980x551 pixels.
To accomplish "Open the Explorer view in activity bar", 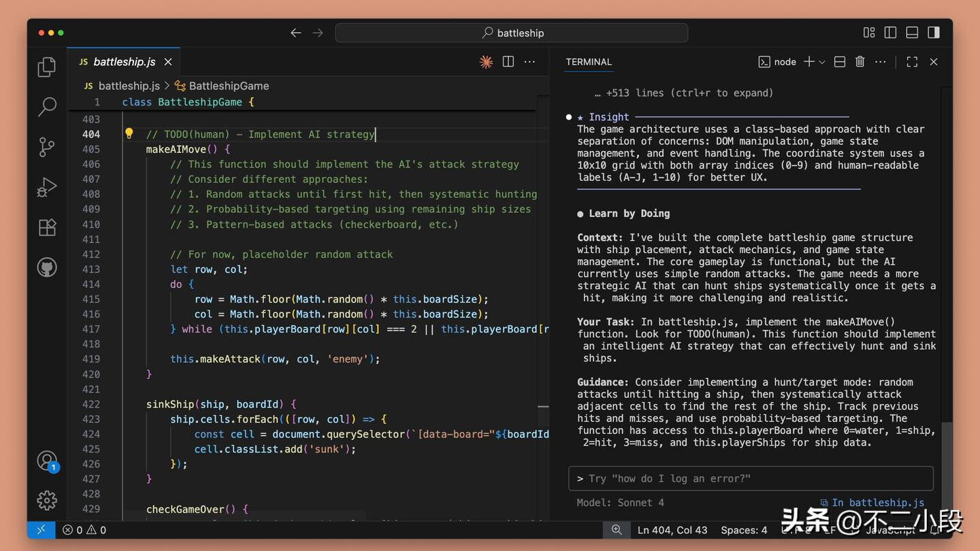I will (47, 67).
